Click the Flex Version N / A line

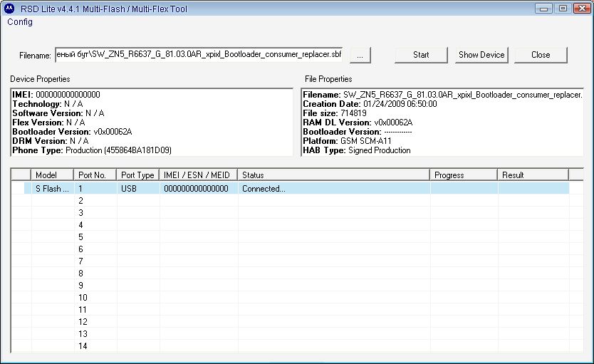(x=48, y=123)
